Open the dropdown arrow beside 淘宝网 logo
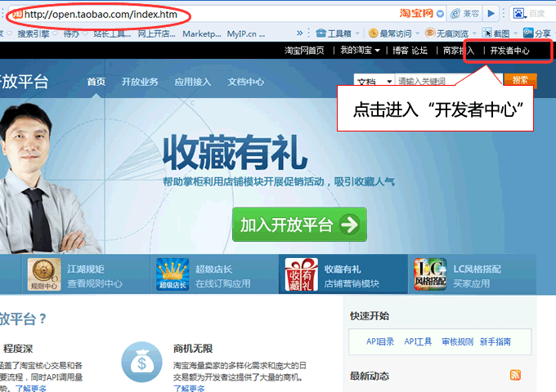 (440, 14)
